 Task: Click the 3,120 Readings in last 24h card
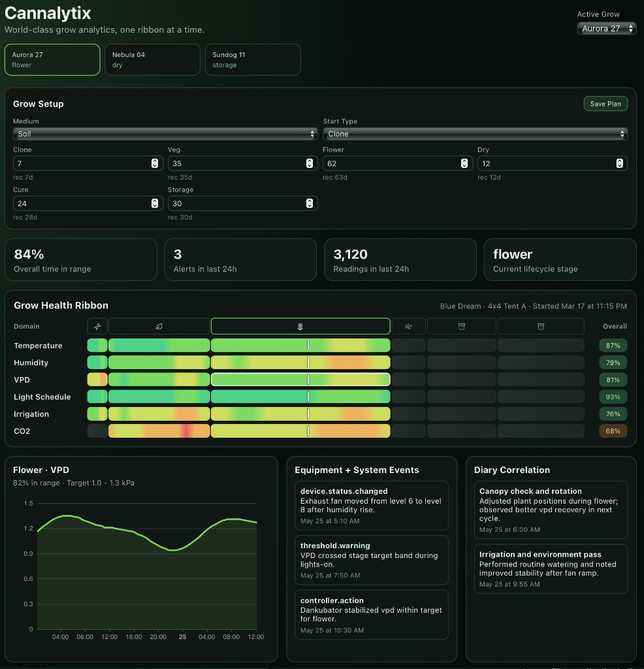pos(400,259)
